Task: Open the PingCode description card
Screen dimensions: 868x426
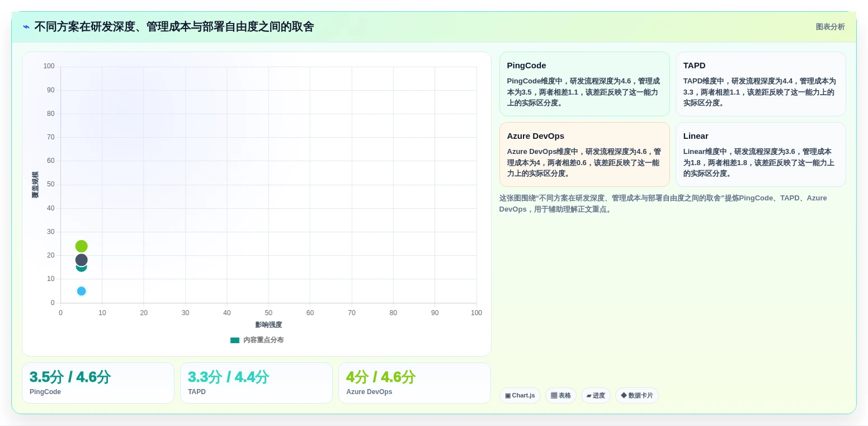Action: pyautogui.click(x=584, y=84)
